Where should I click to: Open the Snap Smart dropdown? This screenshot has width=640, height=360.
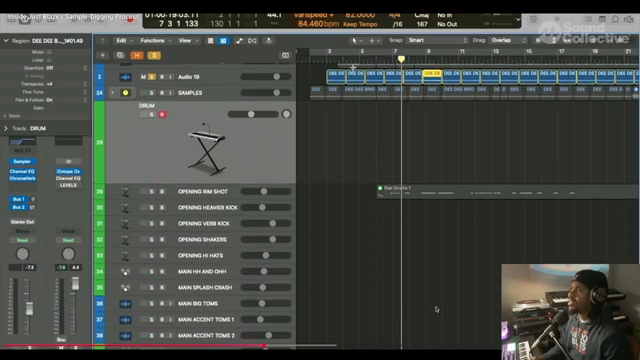click(437, 40)
